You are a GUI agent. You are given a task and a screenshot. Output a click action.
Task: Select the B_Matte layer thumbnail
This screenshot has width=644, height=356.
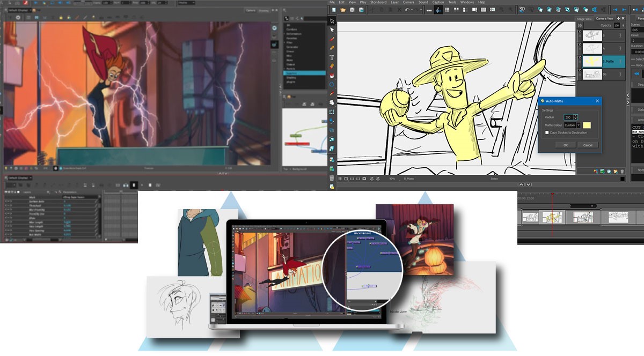click(x=592, y=61)
